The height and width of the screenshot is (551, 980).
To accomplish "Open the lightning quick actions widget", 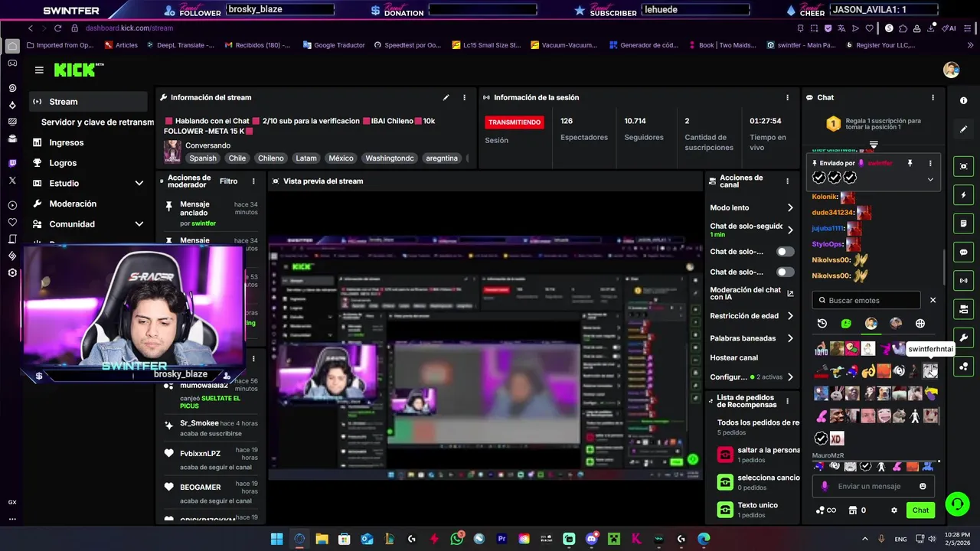I will 963,195.
